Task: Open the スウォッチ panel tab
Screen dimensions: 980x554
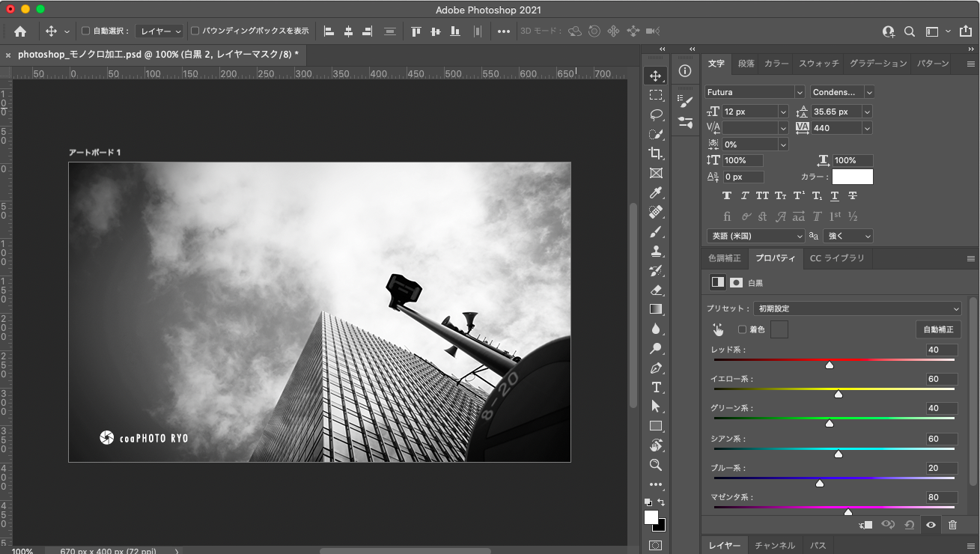Action: [x=819, y=64]
